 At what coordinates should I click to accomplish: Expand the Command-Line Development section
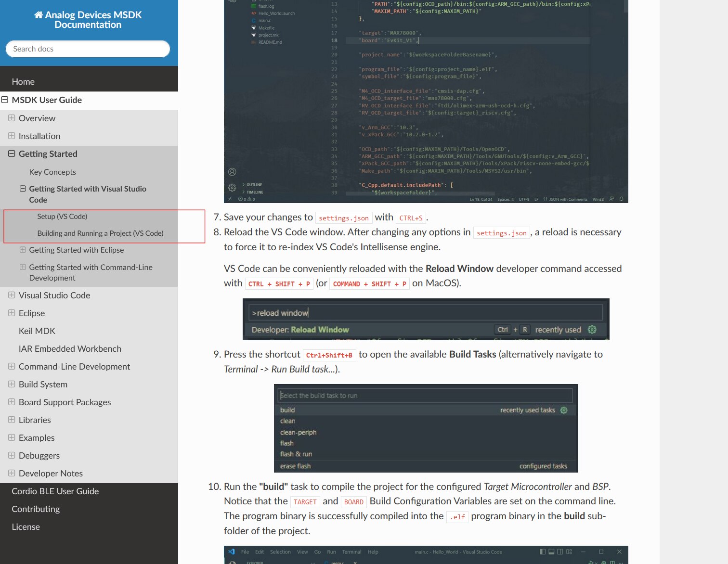point(12,366)
